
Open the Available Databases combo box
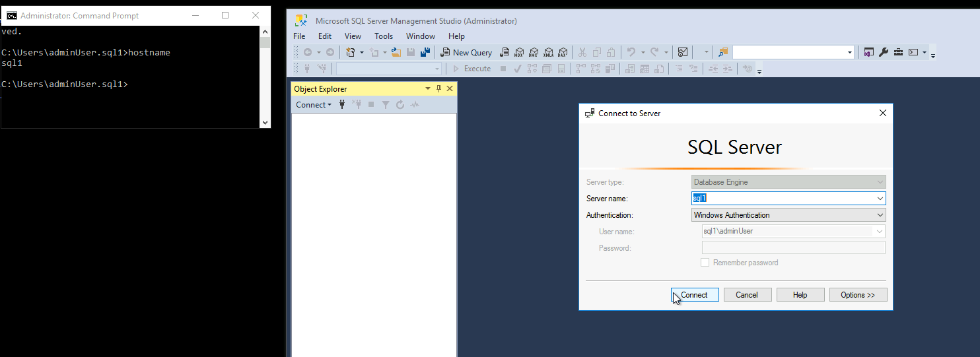389,69
